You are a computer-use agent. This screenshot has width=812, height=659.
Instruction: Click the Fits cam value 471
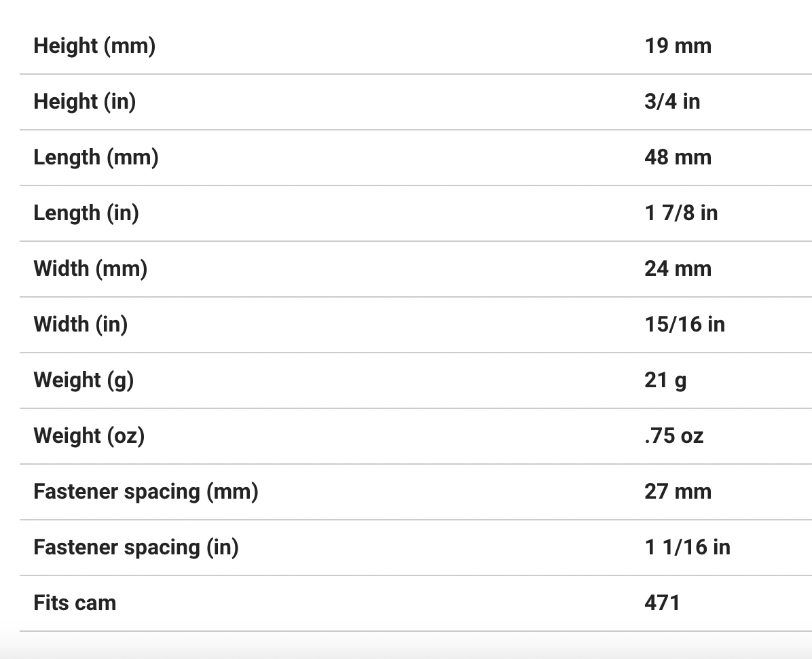662,603
